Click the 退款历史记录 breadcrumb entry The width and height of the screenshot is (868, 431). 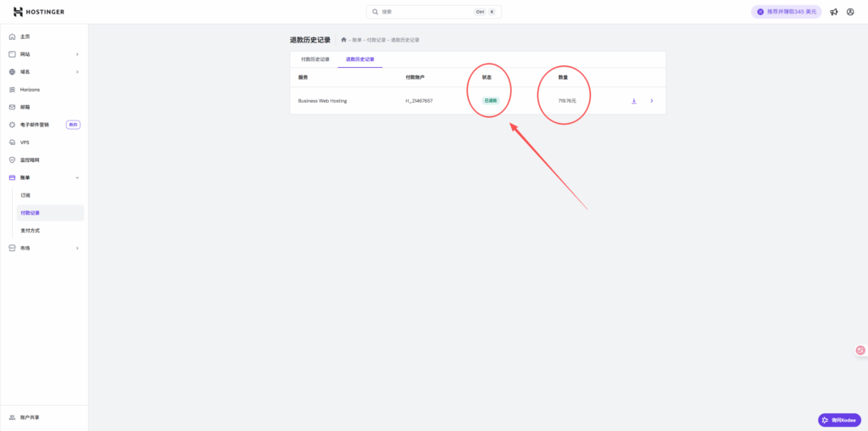405,40
